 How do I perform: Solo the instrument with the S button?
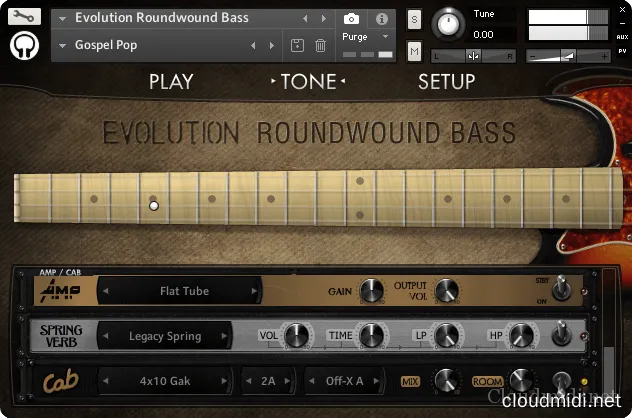point(414,20)
